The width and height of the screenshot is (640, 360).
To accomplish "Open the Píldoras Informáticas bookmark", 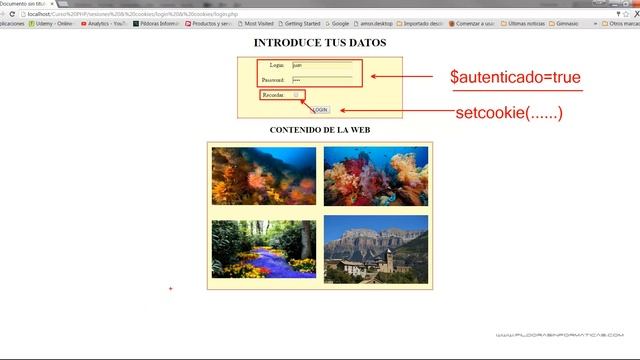I will click(x=156, y=24).
